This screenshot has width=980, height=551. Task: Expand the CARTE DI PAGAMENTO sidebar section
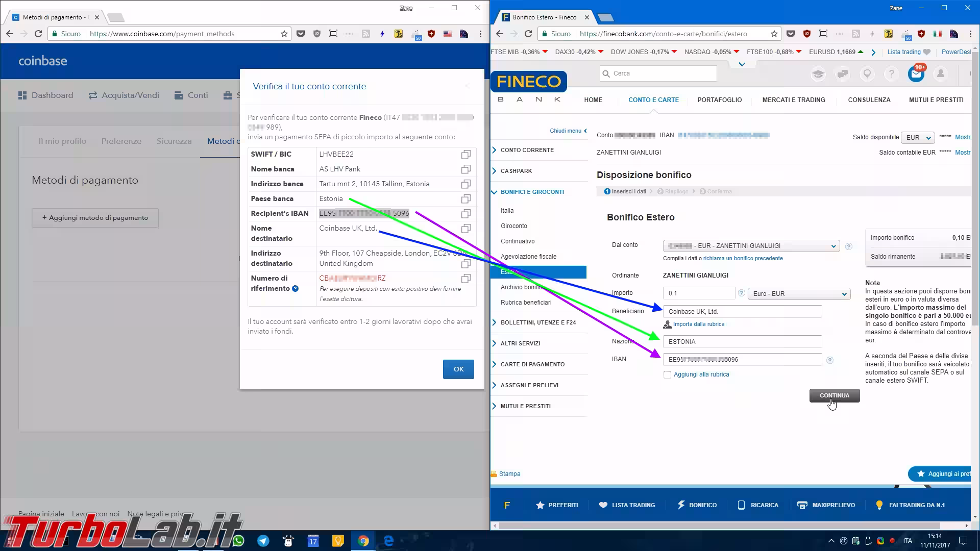click(532, 364)
